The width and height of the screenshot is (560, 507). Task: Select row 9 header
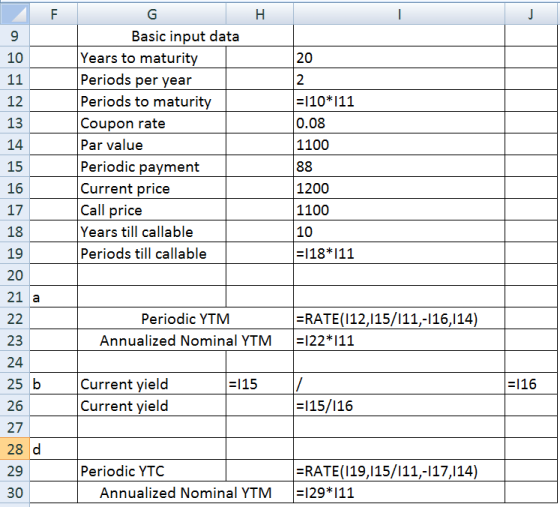click(15, 36)
